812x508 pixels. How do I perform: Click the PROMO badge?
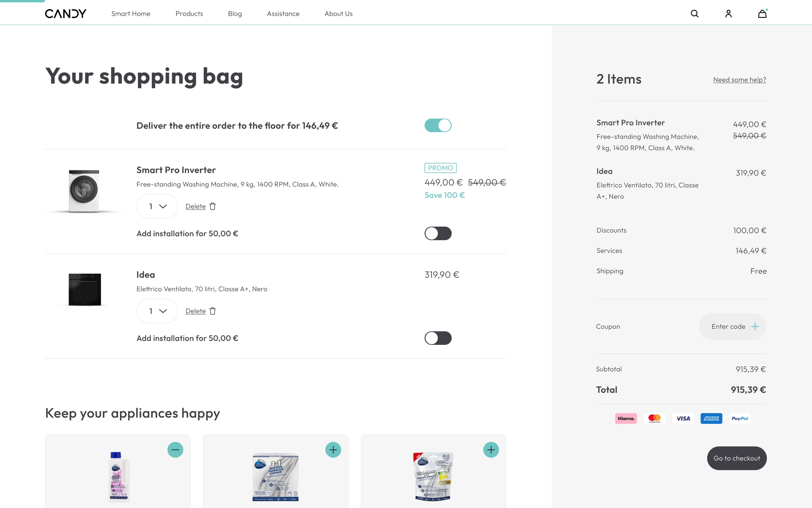(x=440, y=168)
